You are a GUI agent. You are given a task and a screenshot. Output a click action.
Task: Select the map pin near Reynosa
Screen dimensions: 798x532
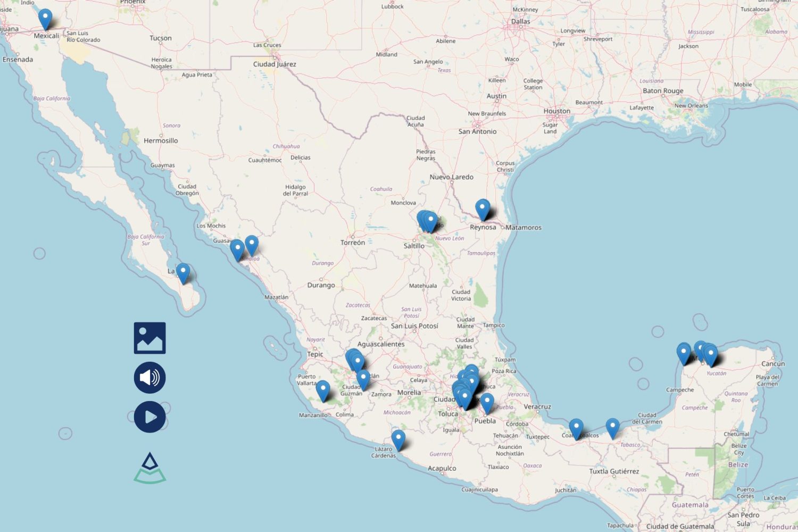483,210
